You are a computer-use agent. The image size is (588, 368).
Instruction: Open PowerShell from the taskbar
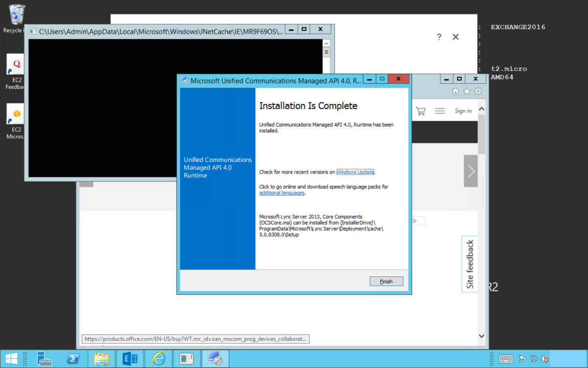click(x=73, y=358)
